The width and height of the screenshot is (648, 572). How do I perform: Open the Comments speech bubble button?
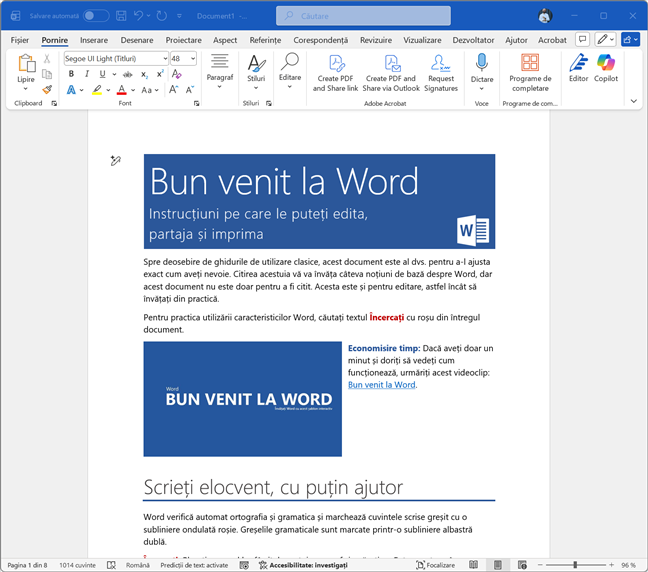point(582,40)
